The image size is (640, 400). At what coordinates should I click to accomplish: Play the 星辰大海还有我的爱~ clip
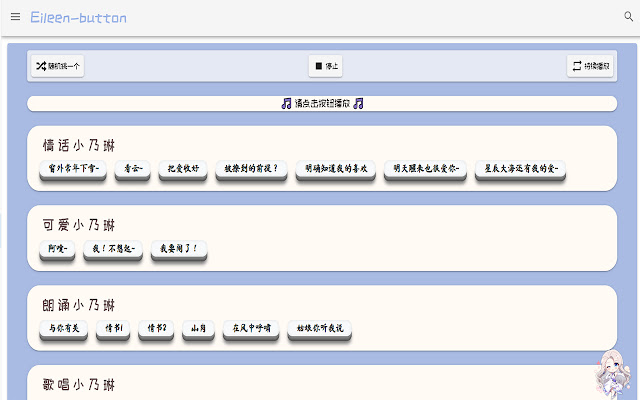(x=519, y=168)
